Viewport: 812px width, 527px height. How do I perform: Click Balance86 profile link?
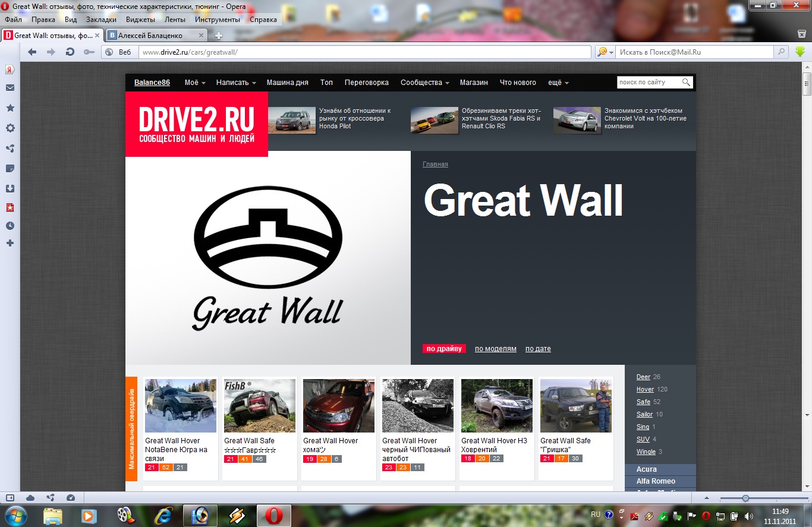pos(152,83)
